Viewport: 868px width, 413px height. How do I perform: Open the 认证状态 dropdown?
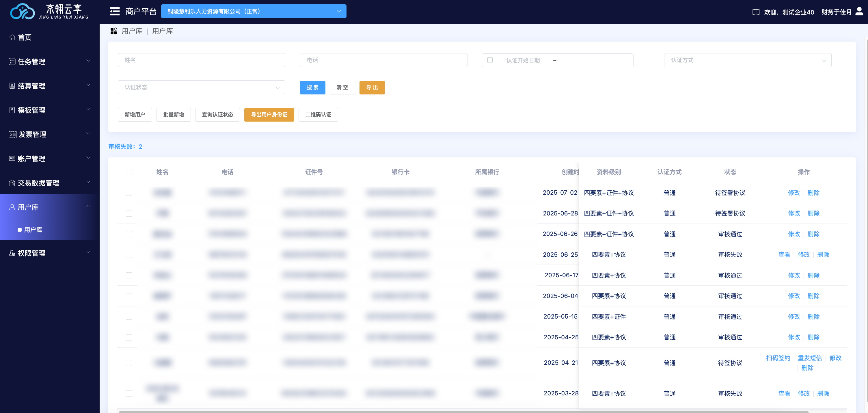click(x=201, y=87)
